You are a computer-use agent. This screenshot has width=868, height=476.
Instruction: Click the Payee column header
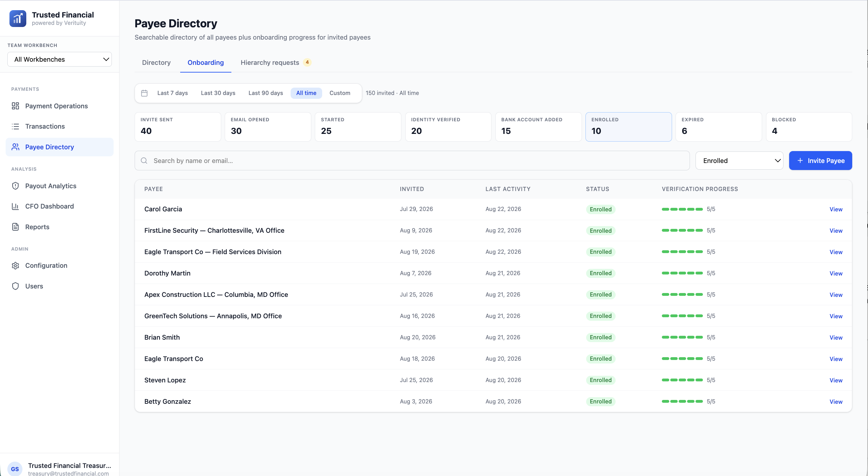154,189
